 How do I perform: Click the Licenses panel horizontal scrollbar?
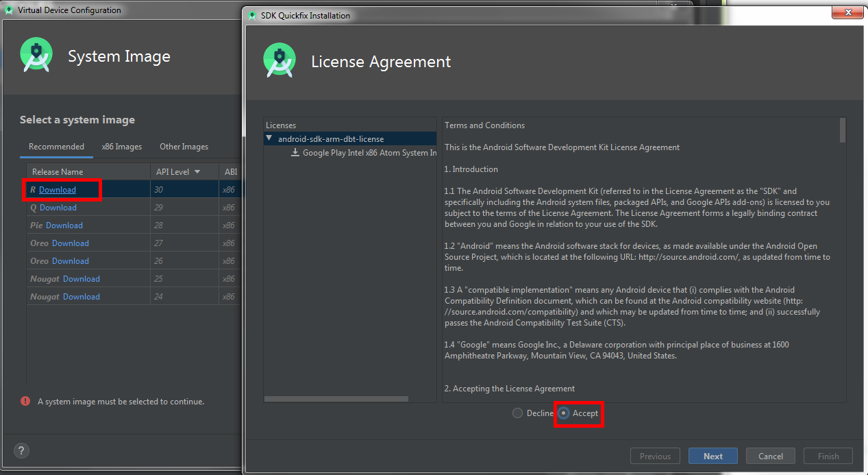pyautogui.click(x=336, y=399)
